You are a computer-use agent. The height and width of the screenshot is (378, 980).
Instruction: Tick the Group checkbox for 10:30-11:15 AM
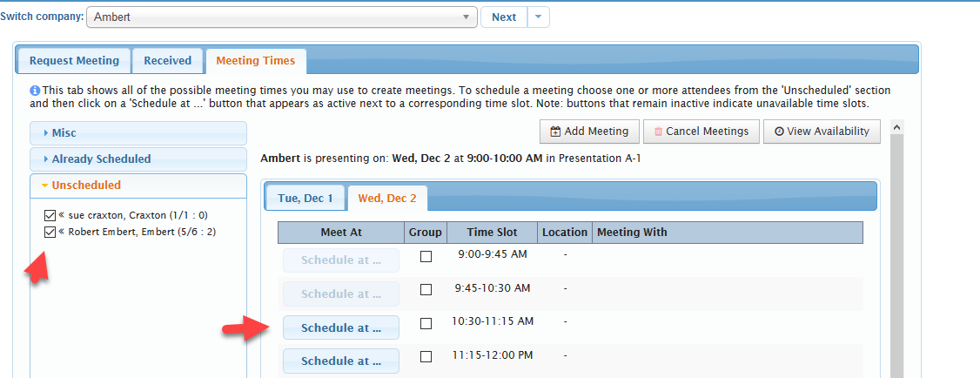(426, 323)
